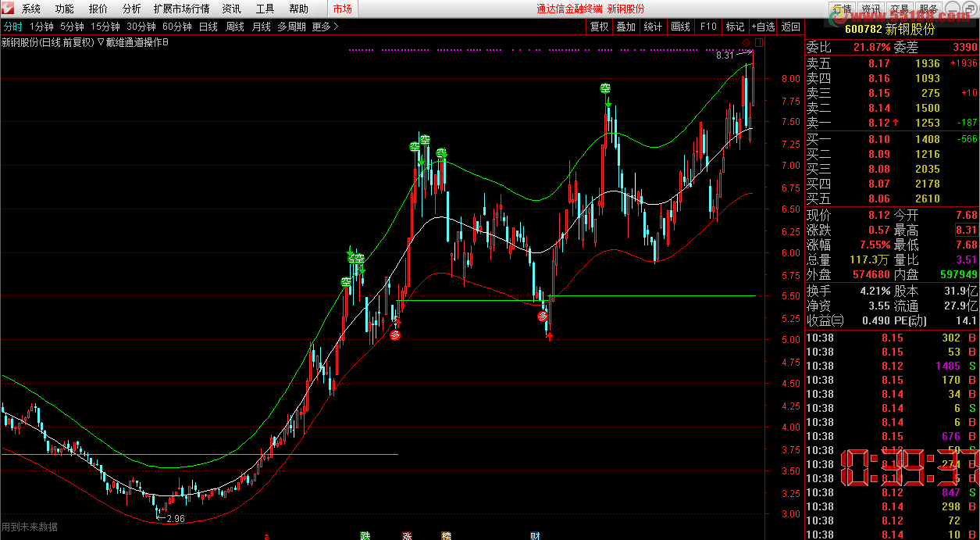This screenshot has height=540, width=980.
Task: Click the 统计 statistics button
Action: [653, 27]
